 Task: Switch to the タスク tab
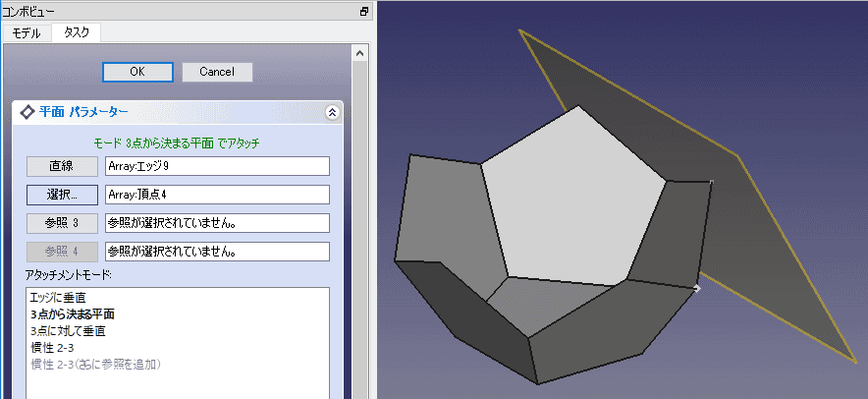point(77,32)
